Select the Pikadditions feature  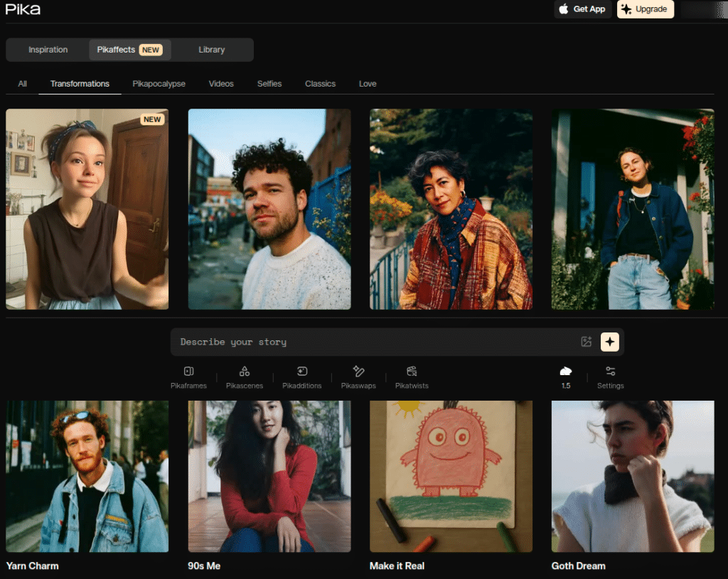(301, 377)
